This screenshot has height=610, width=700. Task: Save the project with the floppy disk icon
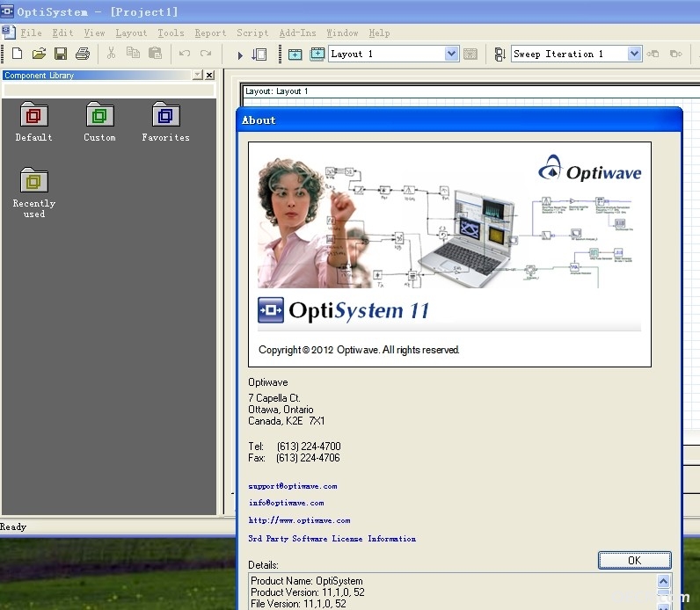(x=61, y=54)
